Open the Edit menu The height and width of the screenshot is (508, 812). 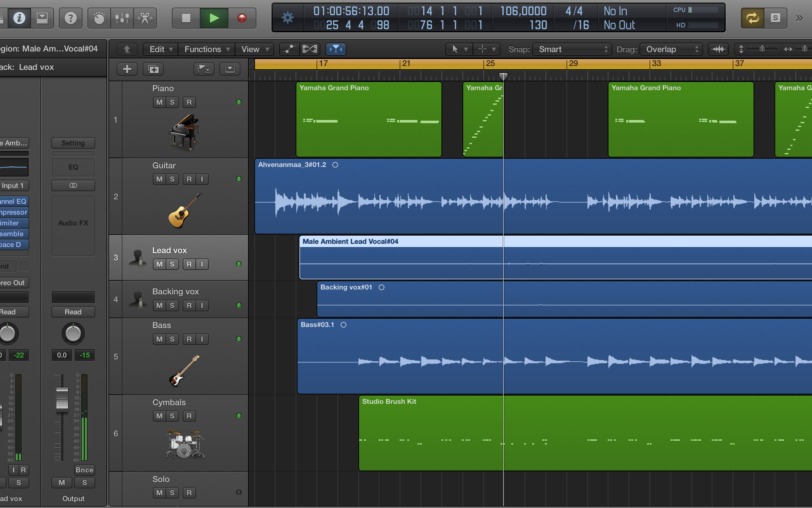[x=161, y=50]
